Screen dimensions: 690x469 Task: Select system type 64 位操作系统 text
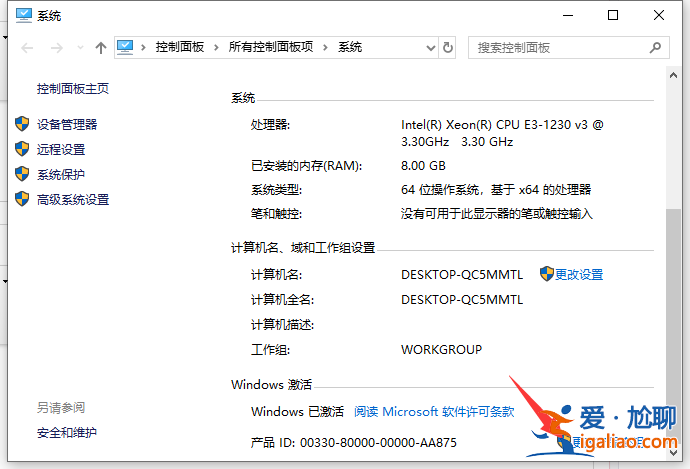tap(496, 190)
